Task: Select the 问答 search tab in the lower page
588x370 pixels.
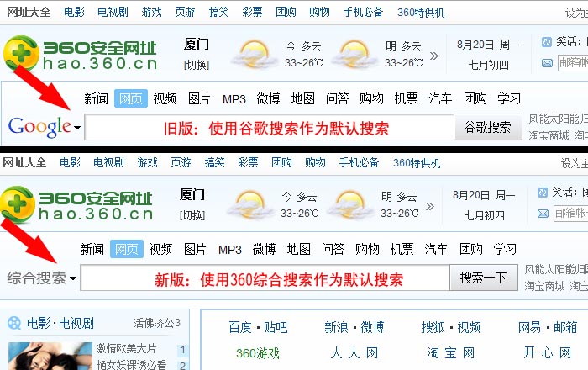Action: tap(333, 249)
